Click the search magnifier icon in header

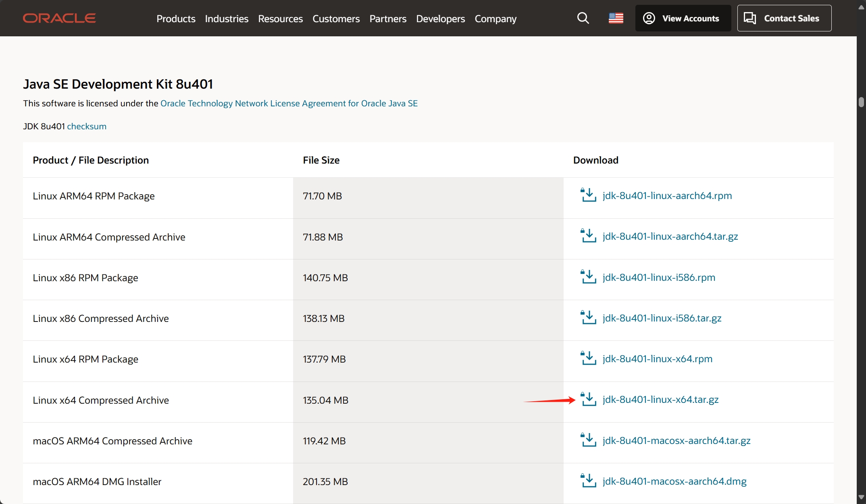click(583, 18)
